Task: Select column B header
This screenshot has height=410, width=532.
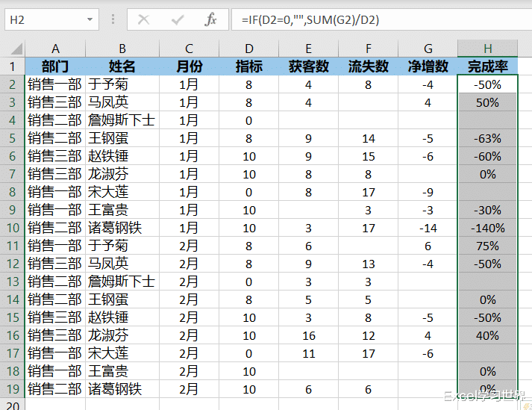Action: pos(122,49)
